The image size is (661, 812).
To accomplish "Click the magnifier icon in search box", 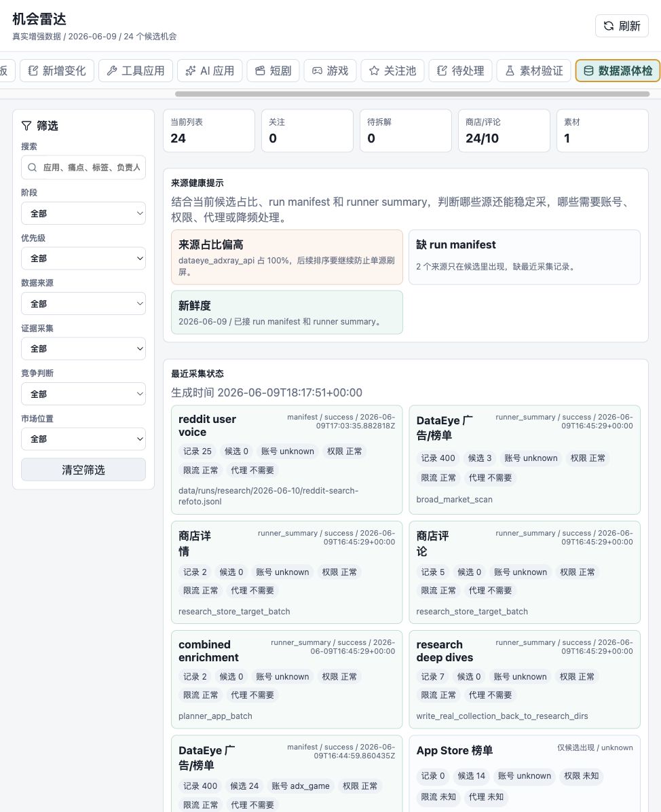I will coord(32,167).
